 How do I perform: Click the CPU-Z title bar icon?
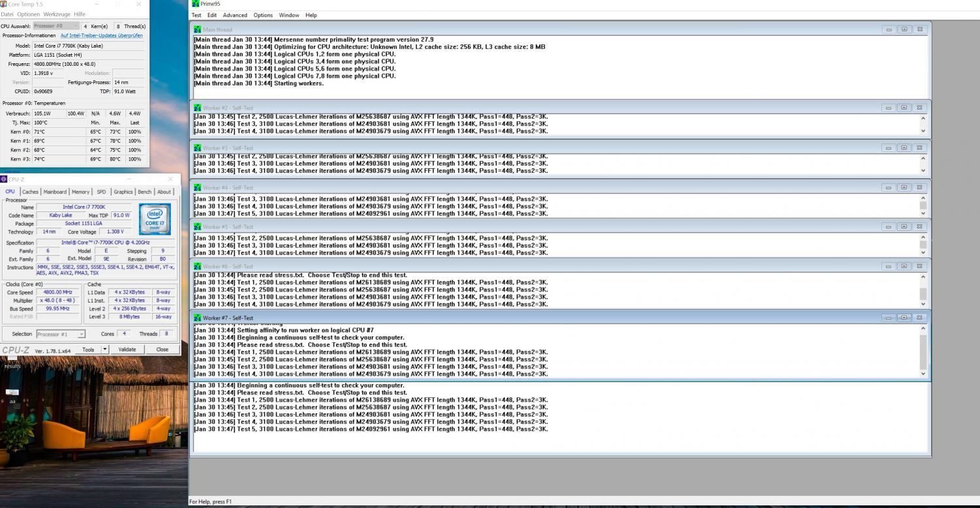(x=4, y=179)
